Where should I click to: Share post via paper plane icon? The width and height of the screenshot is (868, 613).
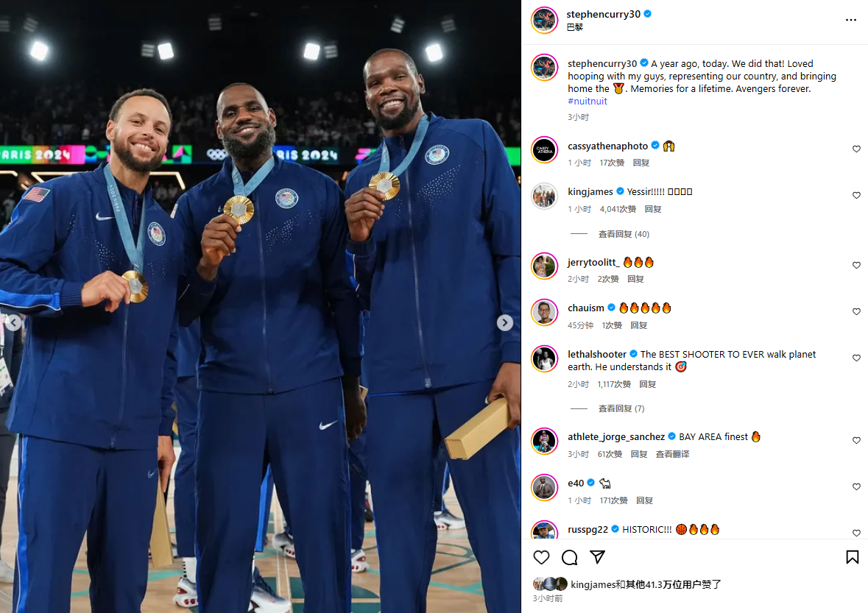597,556
